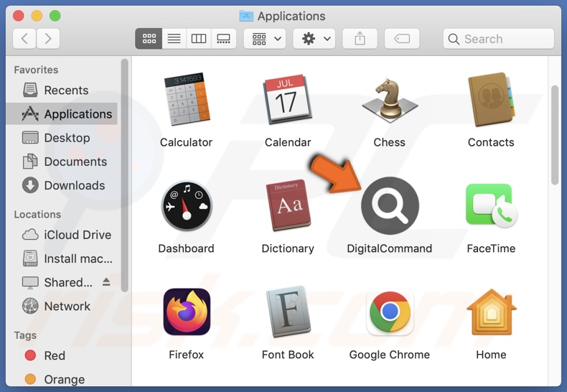Viewport: 567px width, 392px height.
Task: Click the Tags section header
Action: coord(25,335)
